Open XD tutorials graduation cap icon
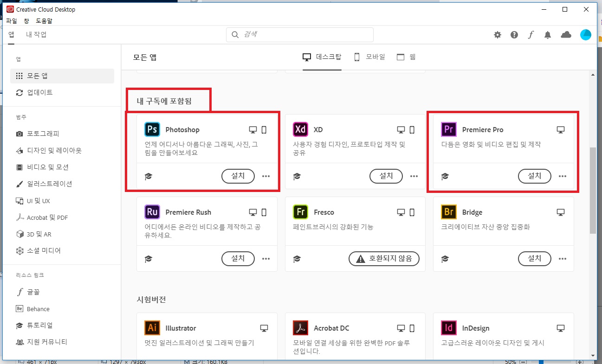Viewport: 602px width, 364px height. [297, 176]
